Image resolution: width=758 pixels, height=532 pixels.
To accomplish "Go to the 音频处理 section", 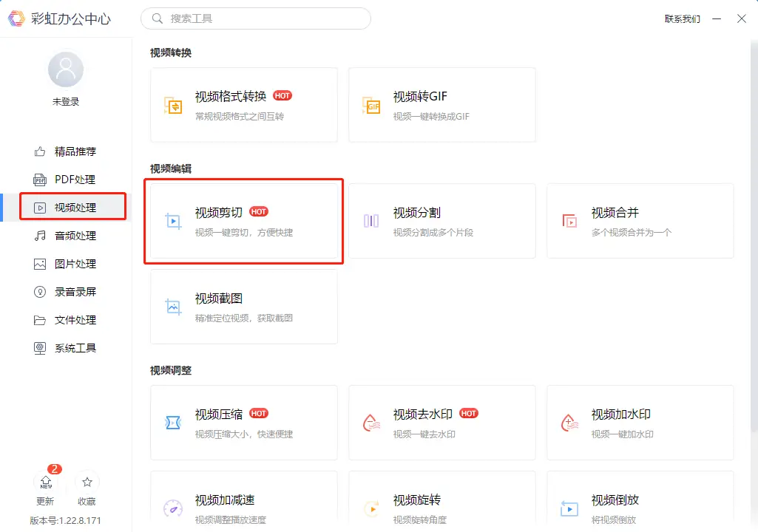I will tap(66, 236).
